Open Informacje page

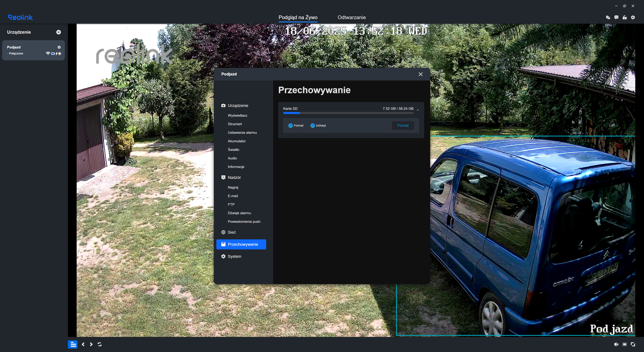coord(236,167)
